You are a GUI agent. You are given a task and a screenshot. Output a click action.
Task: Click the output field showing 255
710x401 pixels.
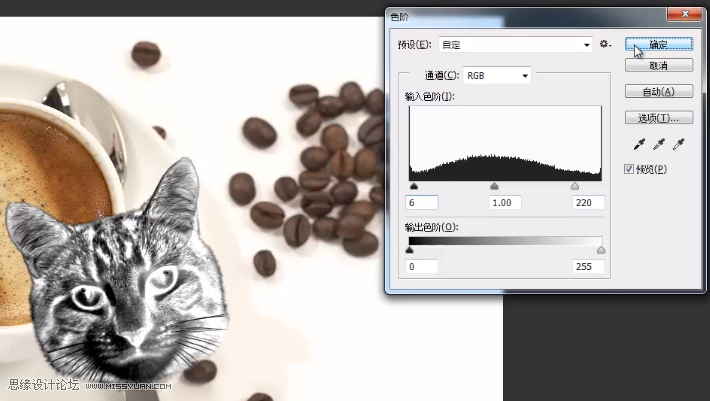click(x=588, y=266)
